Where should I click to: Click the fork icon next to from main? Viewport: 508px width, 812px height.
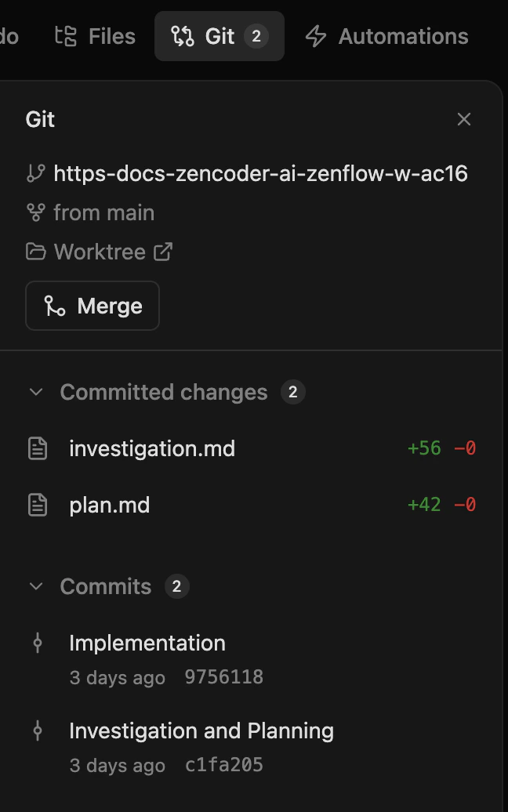click(x=36, y=213)
